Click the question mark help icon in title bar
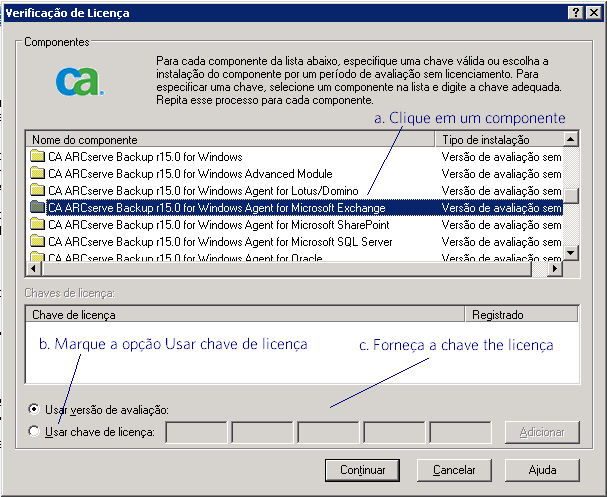607x497 pixels. [577, 12]
